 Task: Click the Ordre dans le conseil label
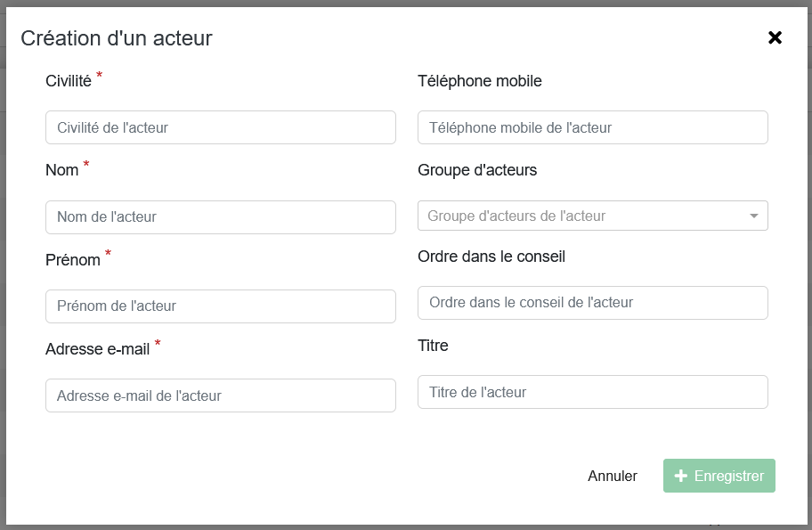point(491,257)
